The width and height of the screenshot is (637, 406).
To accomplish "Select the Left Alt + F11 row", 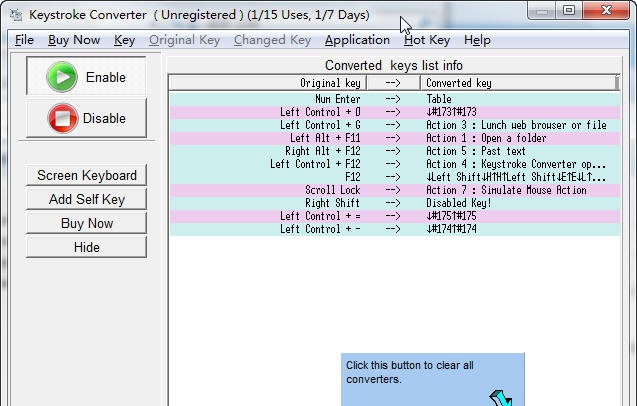I will (394, 138).
